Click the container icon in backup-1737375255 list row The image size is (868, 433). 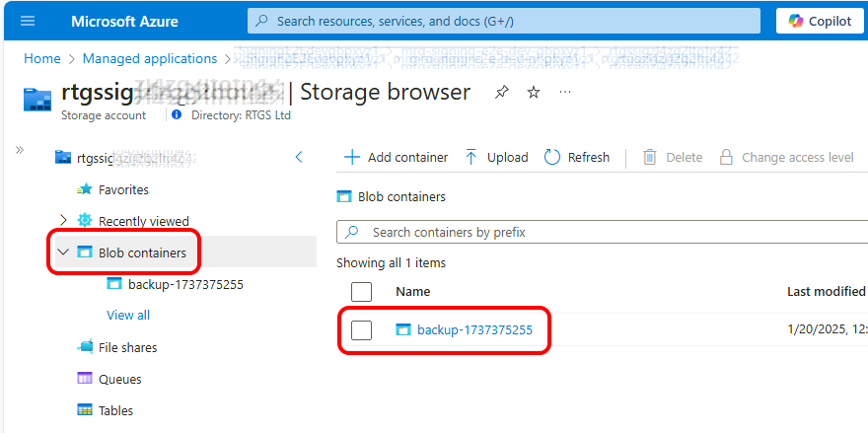403,330
